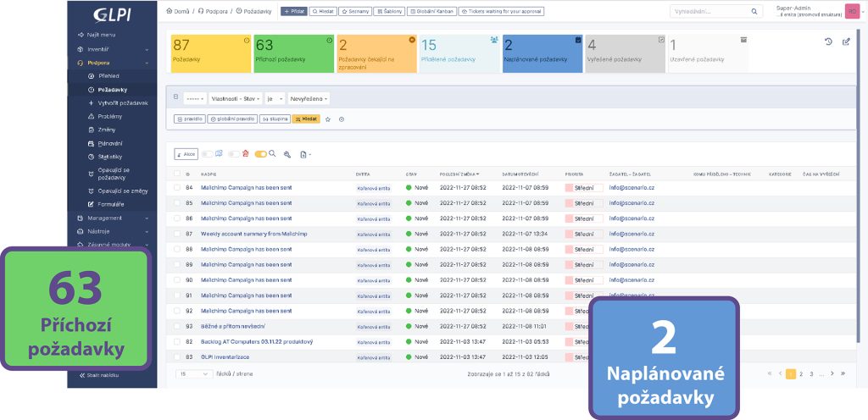Click the circular reset icon beside the star

click(x=341, y=119)
